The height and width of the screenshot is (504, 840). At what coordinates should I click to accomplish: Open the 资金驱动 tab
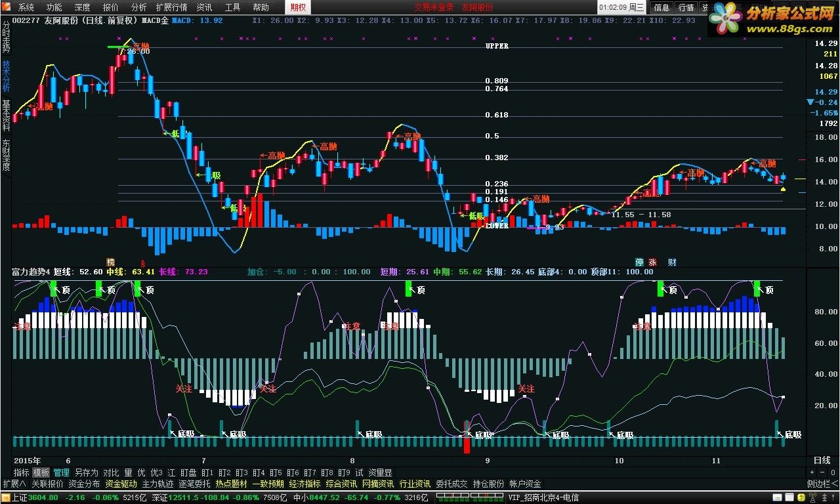[x=121, y=484]
